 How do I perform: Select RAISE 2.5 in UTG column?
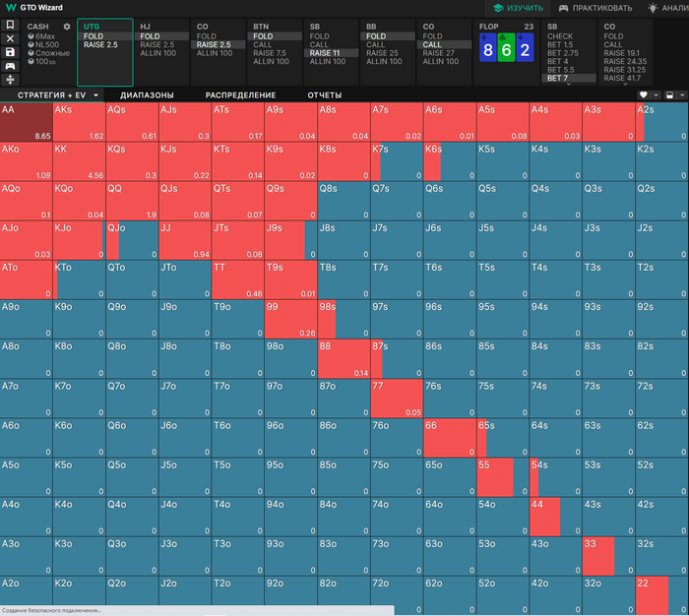pos(101,45)
